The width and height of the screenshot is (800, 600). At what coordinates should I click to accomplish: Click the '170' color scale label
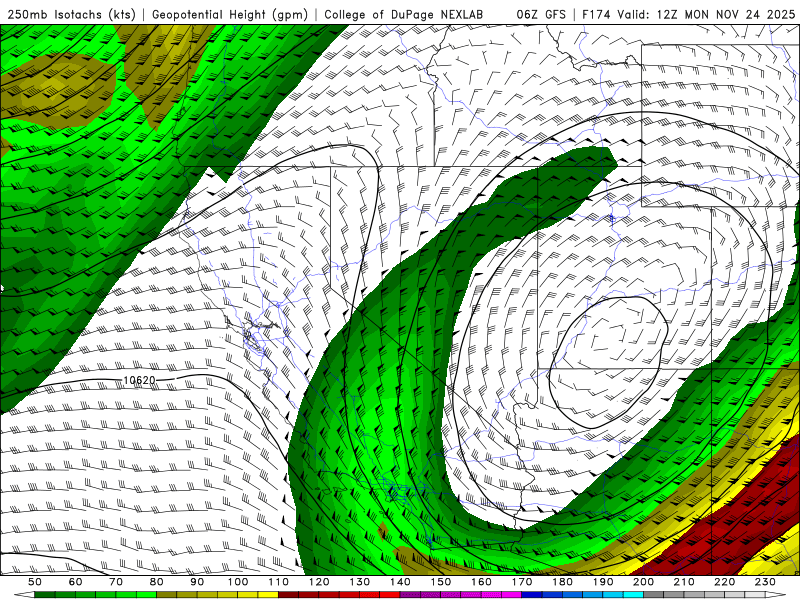[522, 582]
